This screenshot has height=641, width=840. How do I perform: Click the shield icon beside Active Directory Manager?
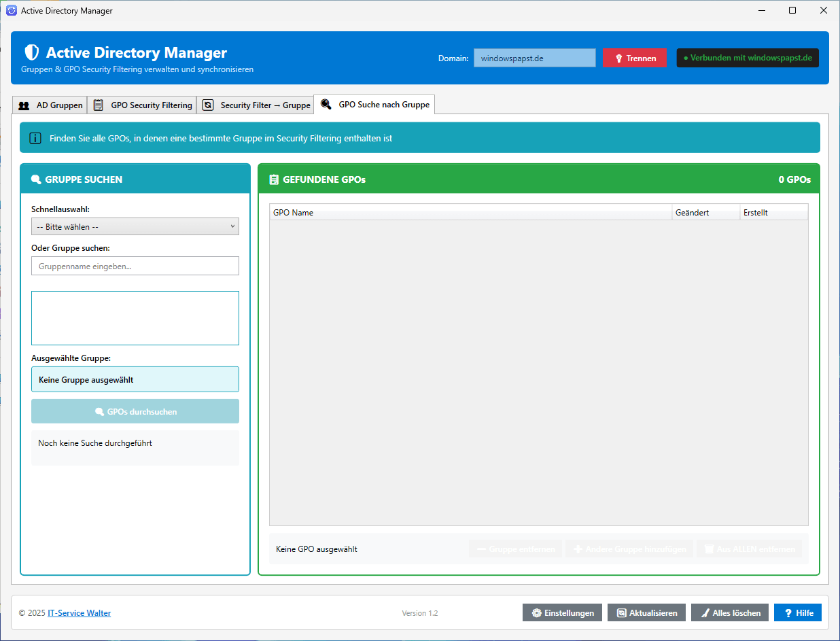(x=31, y=53)
